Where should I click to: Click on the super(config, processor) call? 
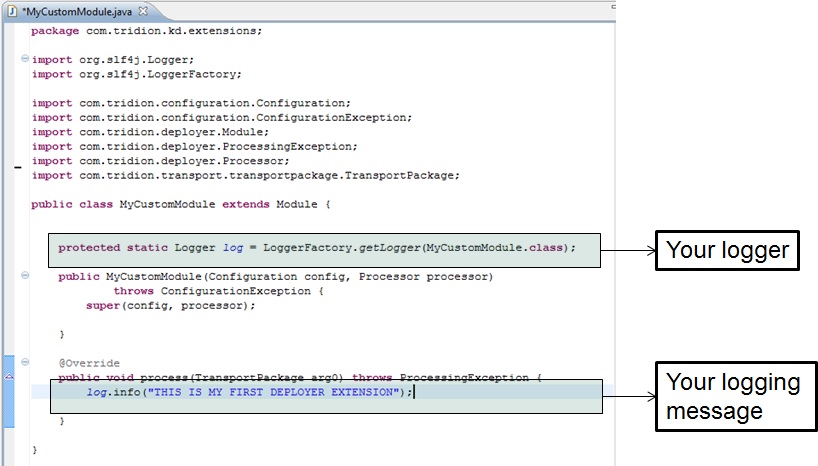click(170, 306)
